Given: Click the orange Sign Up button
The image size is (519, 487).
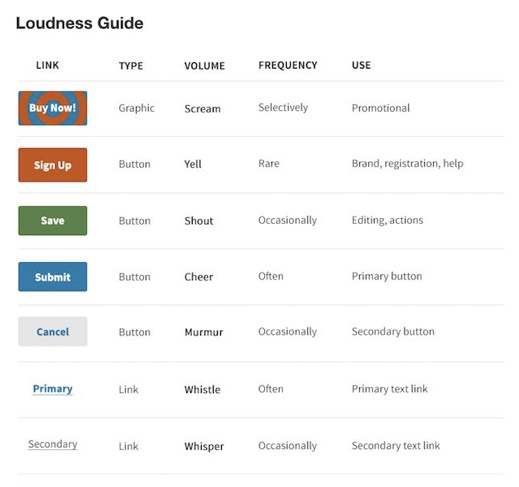Looking at the screenshot, I should [x=53, y=165].
